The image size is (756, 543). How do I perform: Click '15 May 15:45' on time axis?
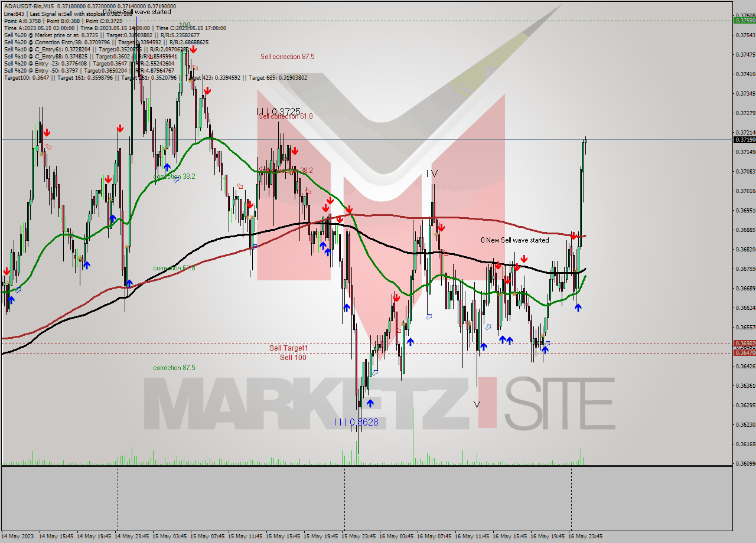(x=283, y=537)
